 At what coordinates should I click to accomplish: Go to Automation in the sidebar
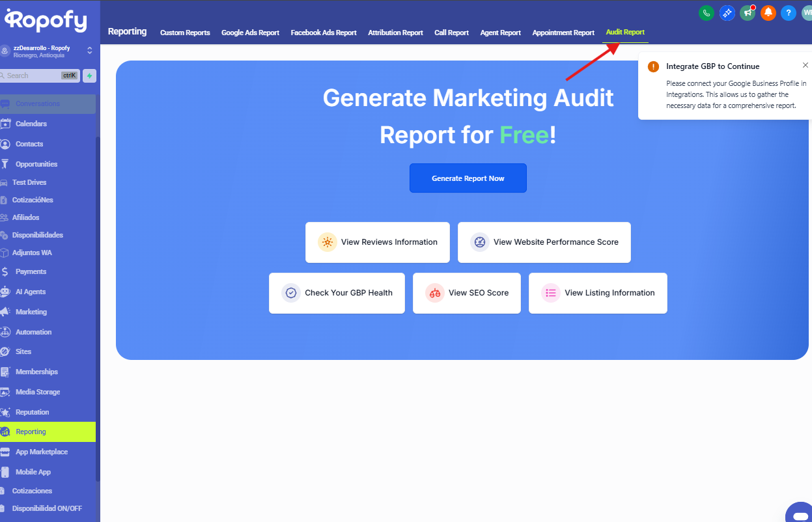tap(33, 332)
